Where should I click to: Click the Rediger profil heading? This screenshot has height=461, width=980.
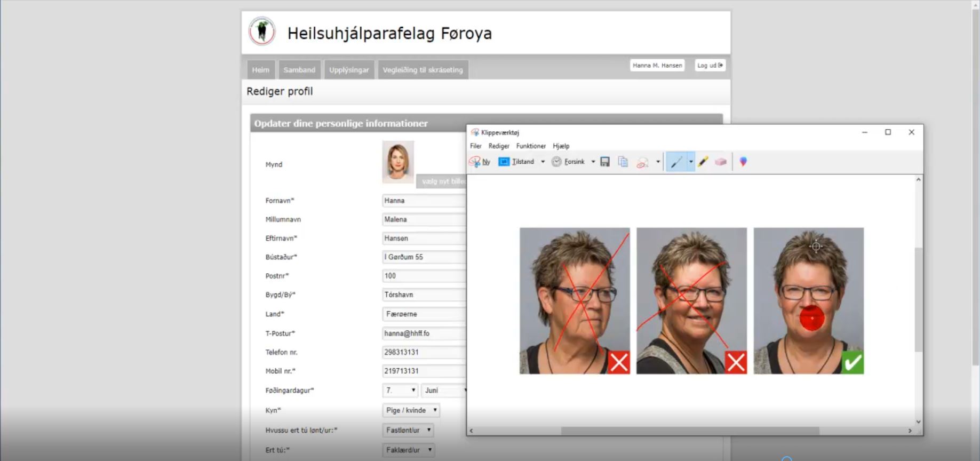click(280, 91)
